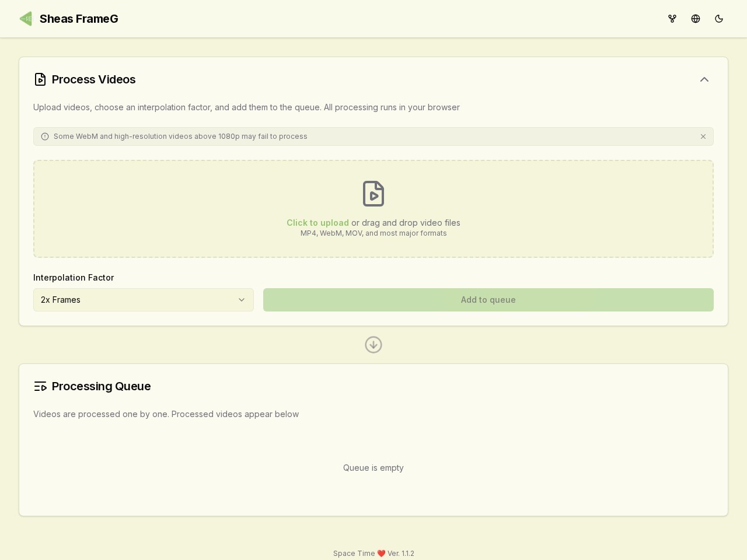Click the dropdown chevron beside 2x Frames
Screen dimensions: 747x560
coord(242,300)
